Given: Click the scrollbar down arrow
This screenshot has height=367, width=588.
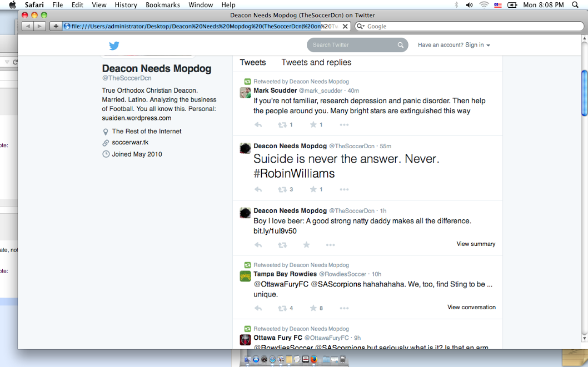Looking at the screenshot, I should tap(585, 338).
